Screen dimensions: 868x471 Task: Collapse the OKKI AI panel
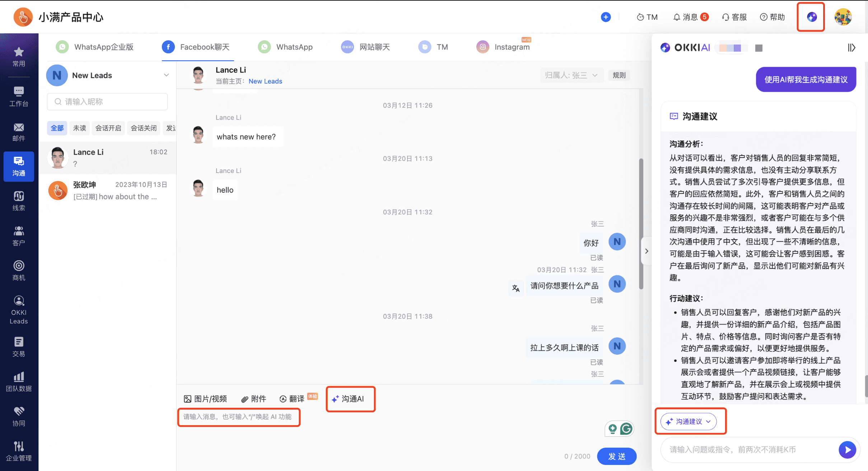pyautogui.click(x=851, y=47)
